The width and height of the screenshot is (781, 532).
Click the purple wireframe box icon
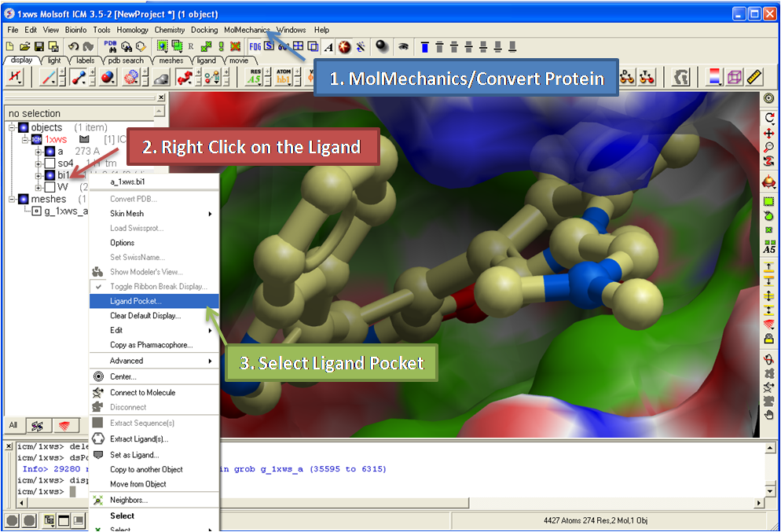click(735, 77)
